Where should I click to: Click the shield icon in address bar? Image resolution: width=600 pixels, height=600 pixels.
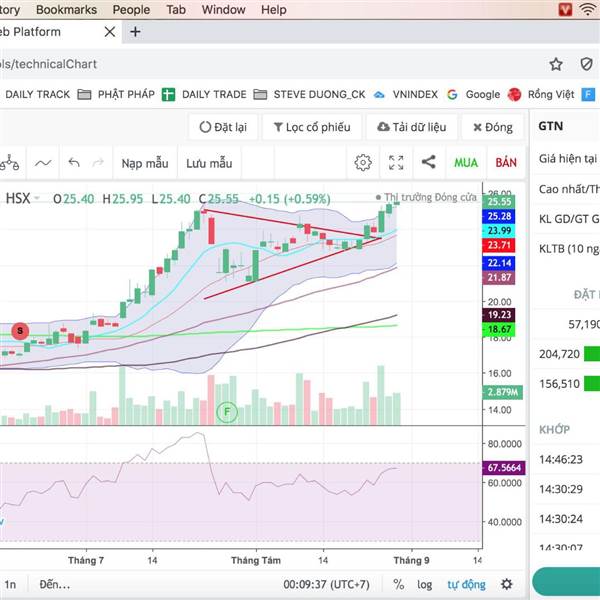point(586,64)
